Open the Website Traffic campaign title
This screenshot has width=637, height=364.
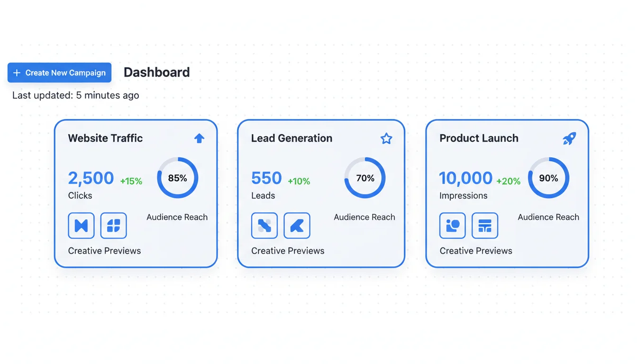tap(105, 138)
